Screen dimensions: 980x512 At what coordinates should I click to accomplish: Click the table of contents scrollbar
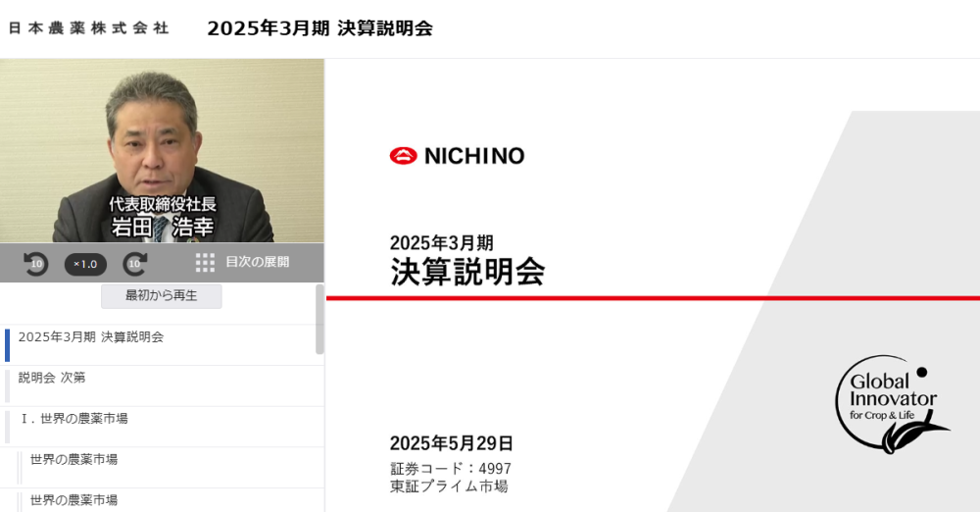[x=320, y=319]
